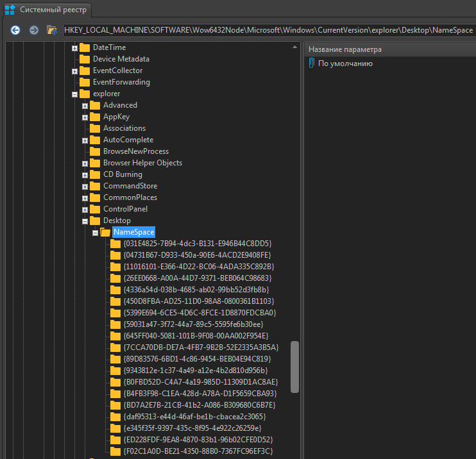Click the Desktop folder icon
Image resolution: width=476 pixels, height=459 pixels.
click(x=95, y=221)
